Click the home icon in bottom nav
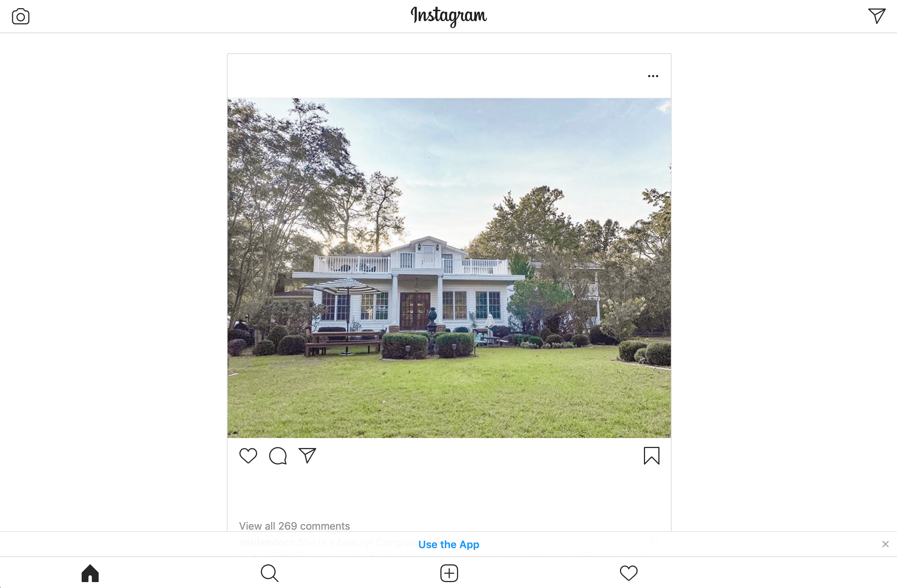Viewport: 897px width, 588px height. pyautogui.click(x=90, y=572)
